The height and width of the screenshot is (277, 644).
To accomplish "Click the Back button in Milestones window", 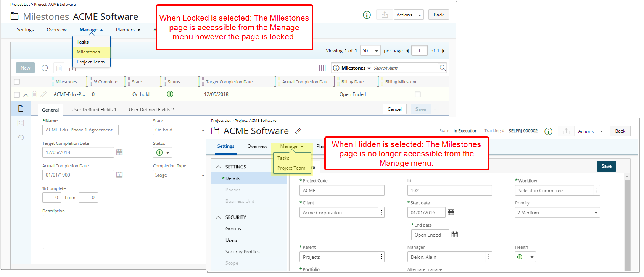I will (438, 15).
